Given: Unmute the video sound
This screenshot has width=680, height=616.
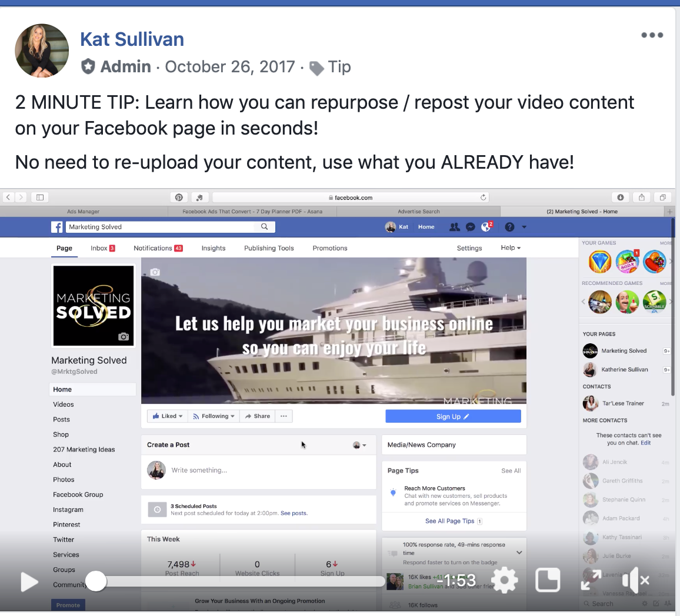Looking at the screenshot, I should (x=635, y=580).
